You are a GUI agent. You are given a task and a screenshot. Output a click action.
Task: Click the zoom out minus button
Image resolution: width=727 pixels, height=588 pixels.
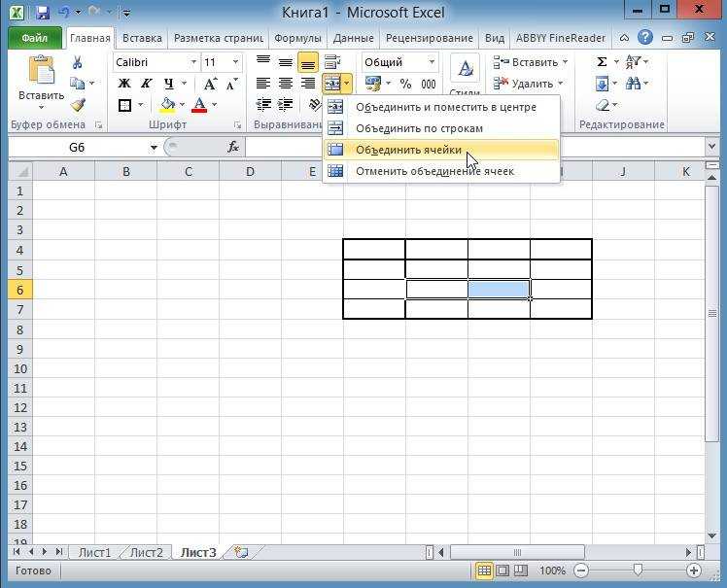(581, 571)
